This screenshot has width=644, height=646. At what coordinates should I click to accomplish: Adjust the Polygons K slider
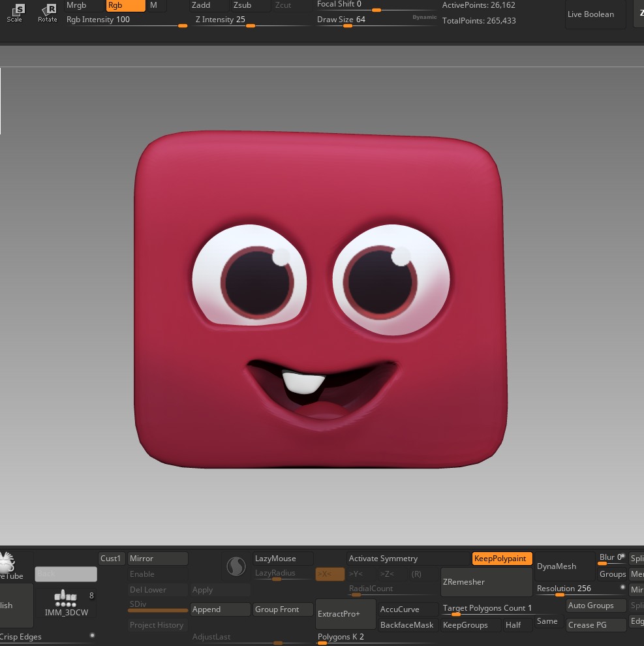click(x=376, y=638)
